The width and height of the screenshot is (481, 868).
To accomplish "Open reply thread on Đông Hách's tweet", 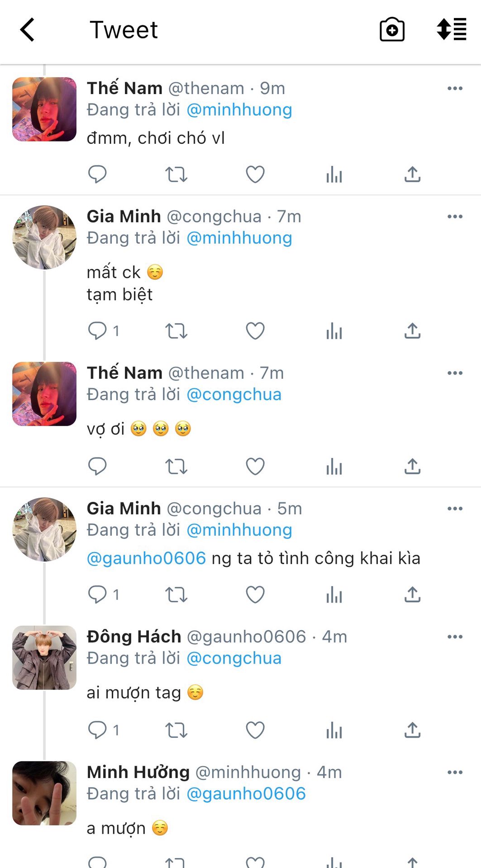I will click(x=97, y=730).
